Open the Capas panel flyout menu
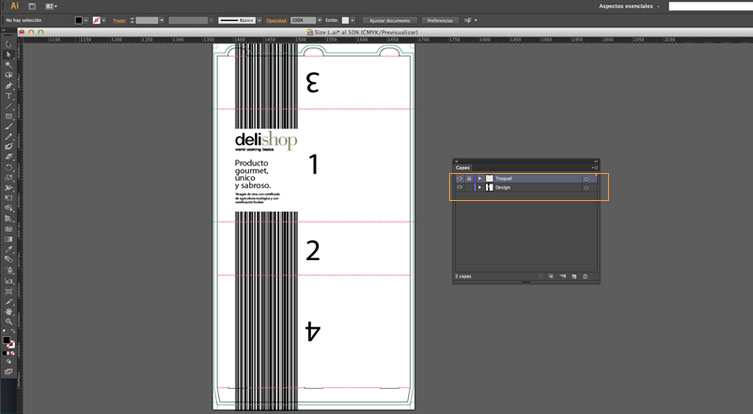Viewport: 753px width, 414px height. (x=595, y=168)
